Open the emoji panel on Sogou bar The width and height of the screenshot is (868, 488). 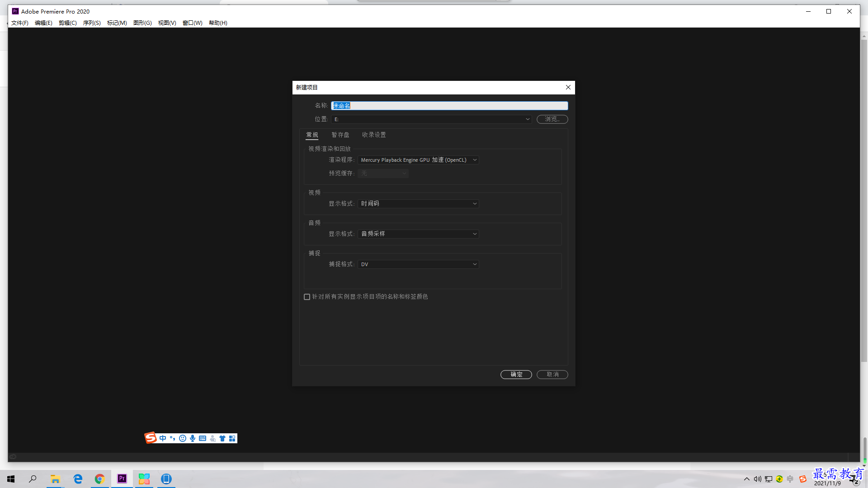pos(183,438)
